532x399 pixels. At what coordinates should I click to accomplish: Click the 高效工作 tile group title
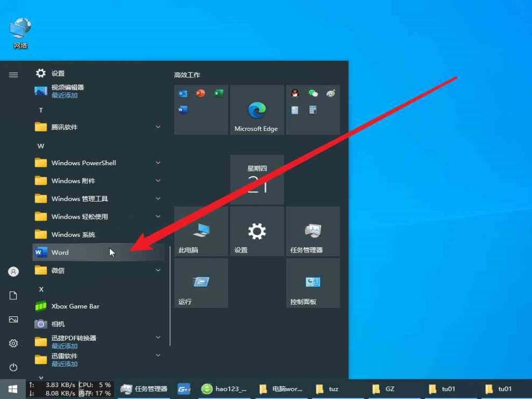coord(187,75)
